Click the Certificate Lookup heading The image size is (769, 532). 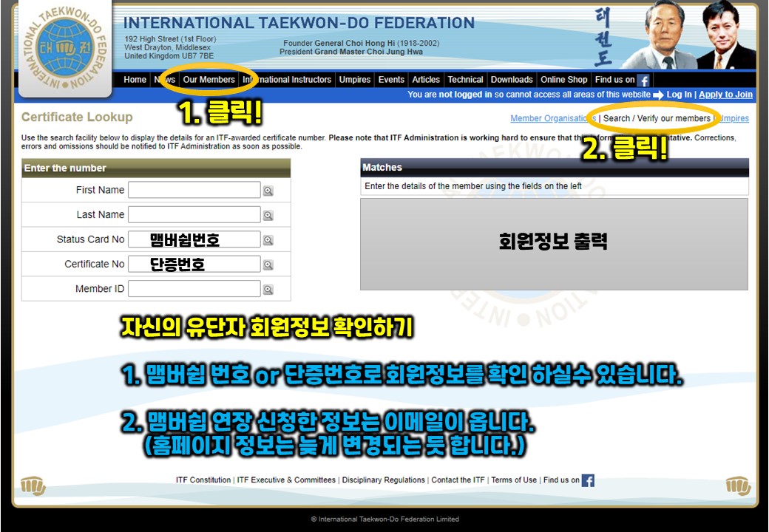point(77,117)
